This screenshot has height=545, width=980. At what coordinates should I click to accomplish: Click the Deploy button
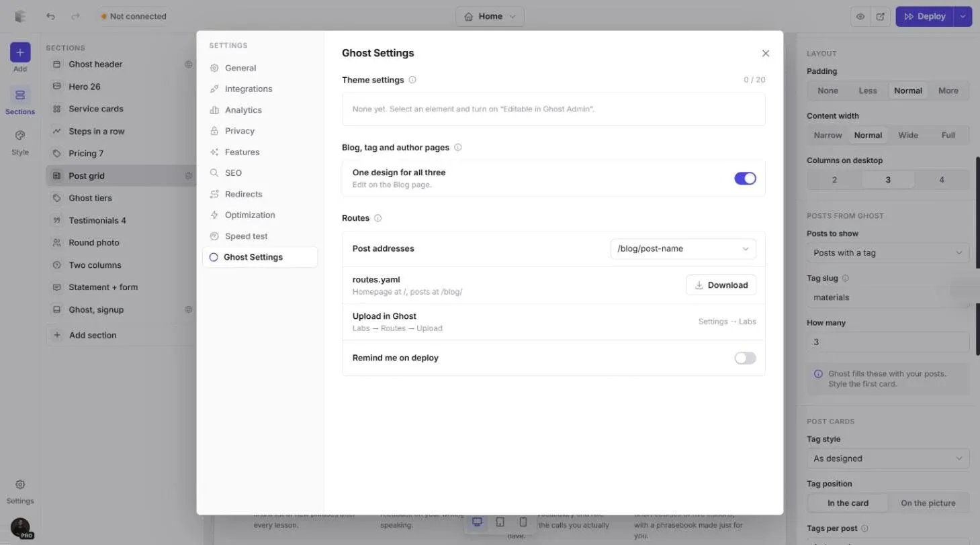click(x=925, y=16)
